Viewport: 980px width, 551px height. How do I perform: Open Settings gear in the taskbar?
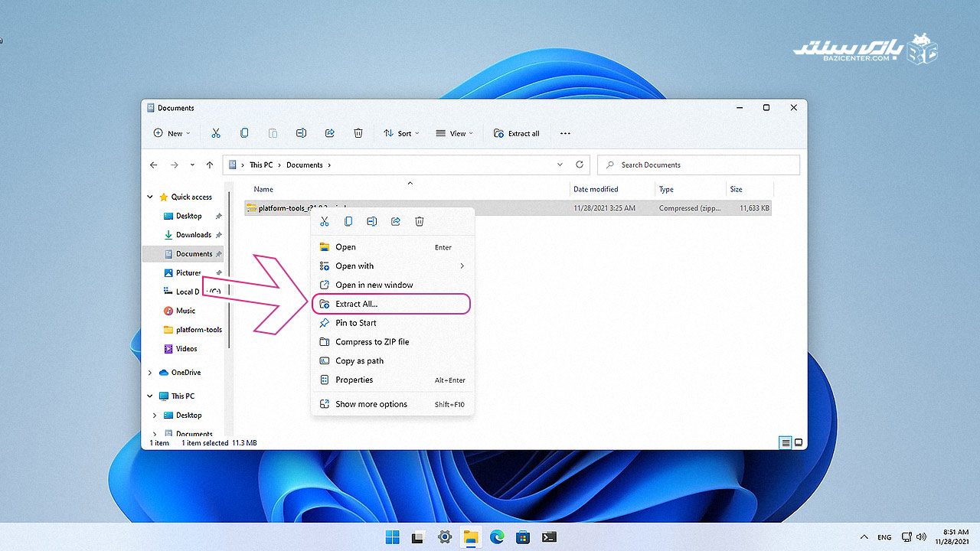pyautogui.click(x=445, y=536)
